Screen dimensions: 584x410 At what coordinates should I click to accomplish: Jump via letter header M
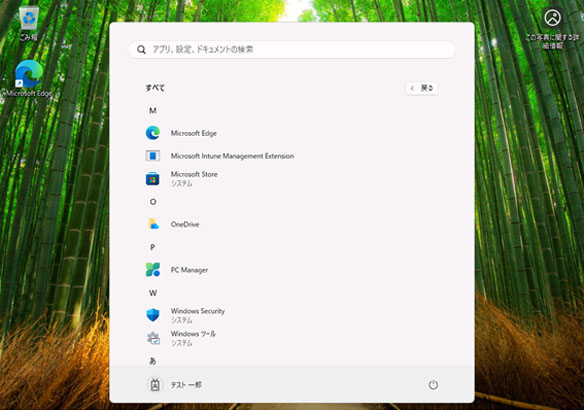[153, 111]
